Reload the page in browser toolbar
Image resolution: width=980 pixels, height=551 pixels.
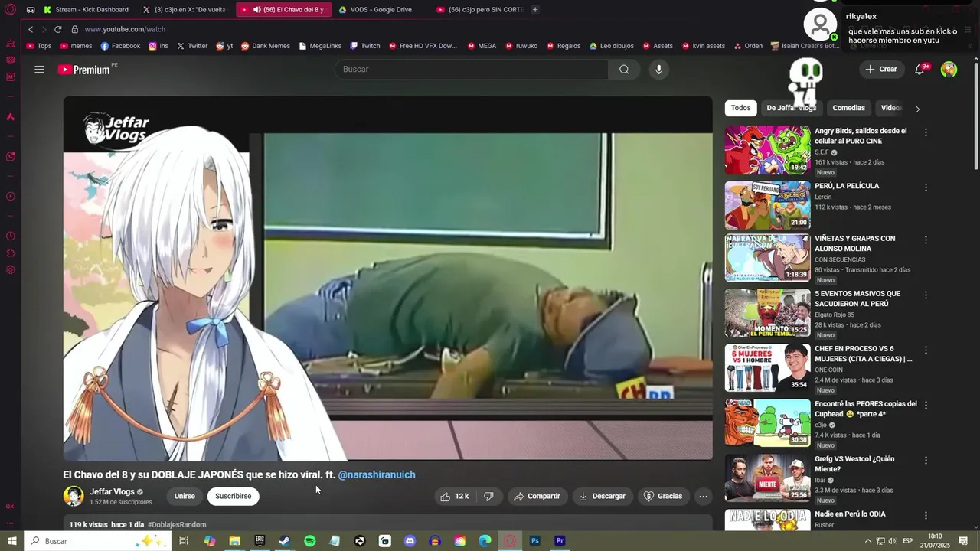tap(57, 29)
